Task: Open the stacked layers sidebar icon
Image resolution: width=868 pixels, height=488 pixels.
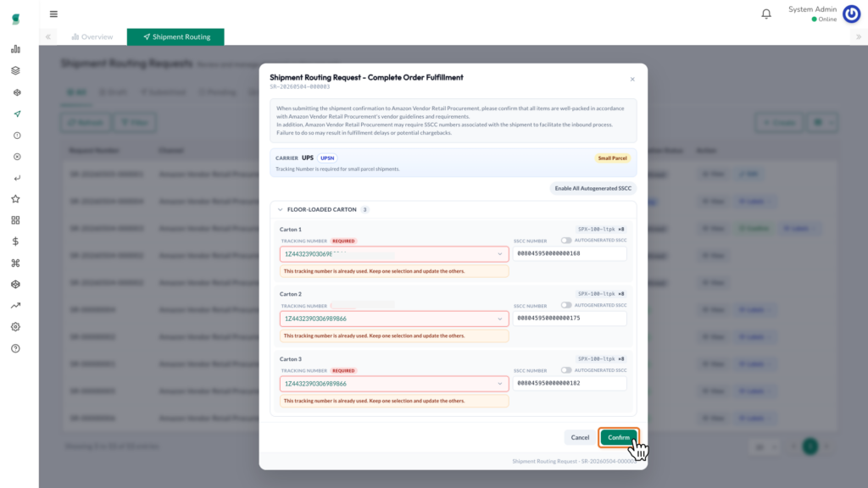Action: coord(15,71)
